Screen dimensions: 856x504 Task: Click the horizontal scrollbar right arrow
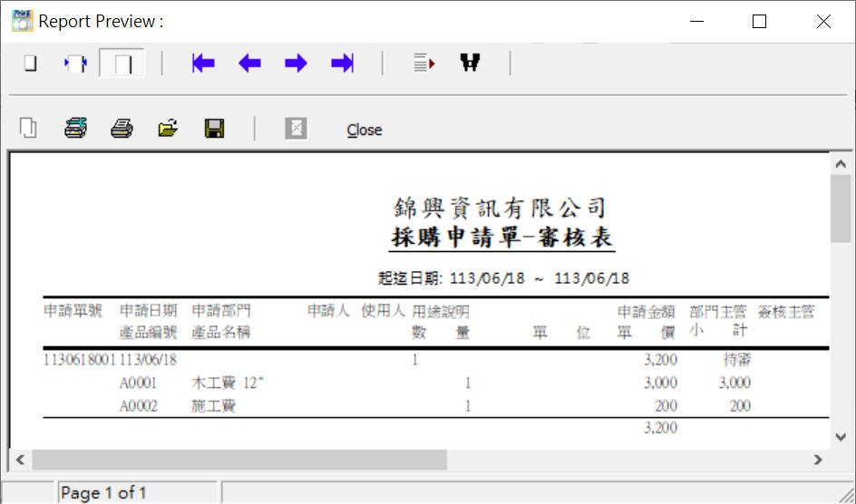[818, 460]
